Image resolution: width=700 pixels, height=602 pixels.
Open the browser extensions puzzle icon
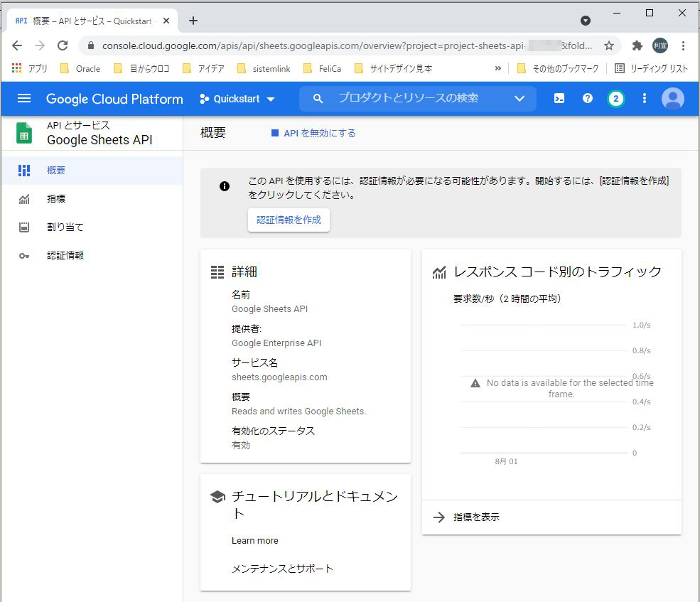point(637,45)
